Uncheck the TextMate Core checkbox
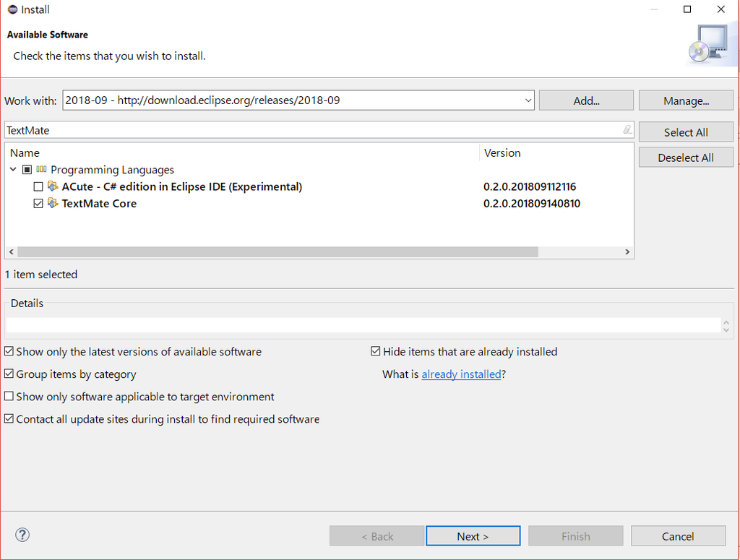 tap(38, 204)
